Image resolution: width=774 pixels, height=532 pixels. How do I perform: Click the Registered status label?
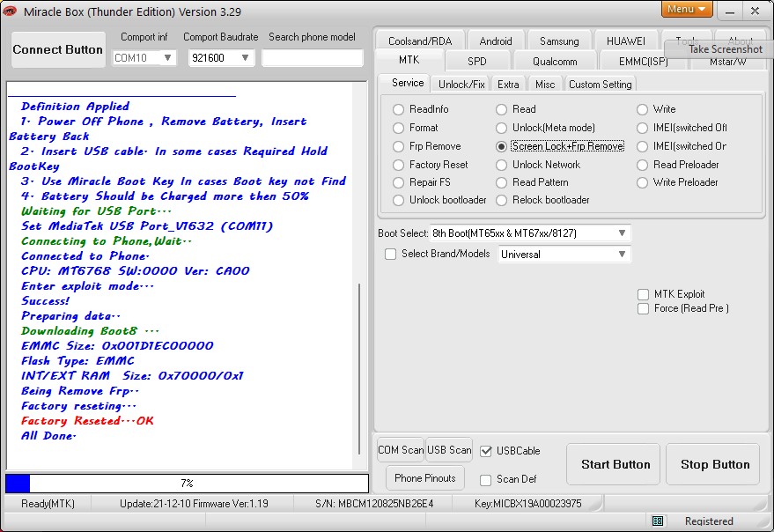tap(709, 521)
